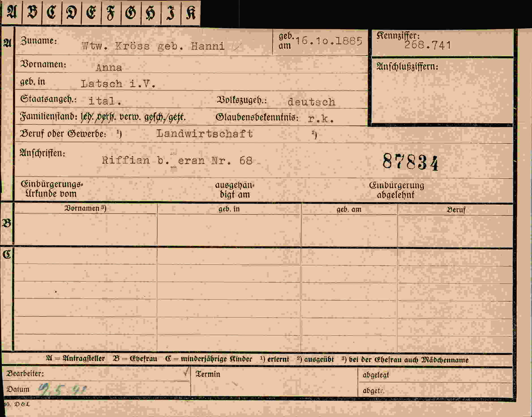Click the Beruf entry Landwirtschaft

(x=205, y=134)
